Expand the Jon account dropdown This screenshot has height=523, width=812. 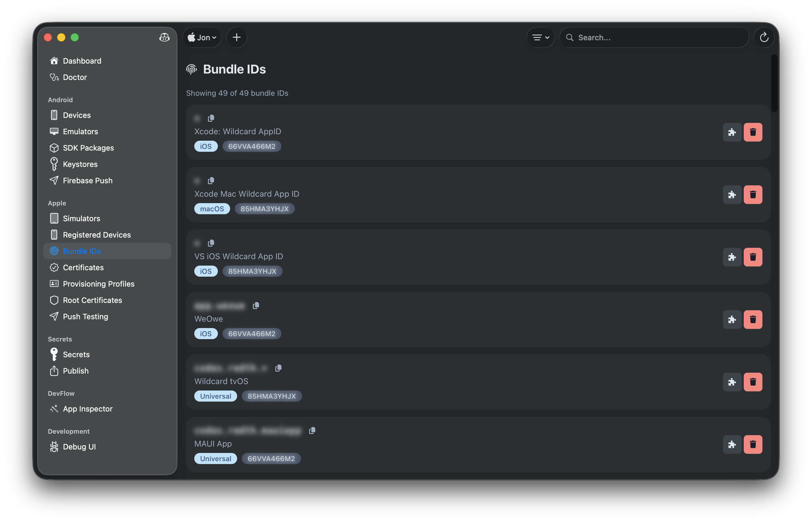(x=202, y=37)
